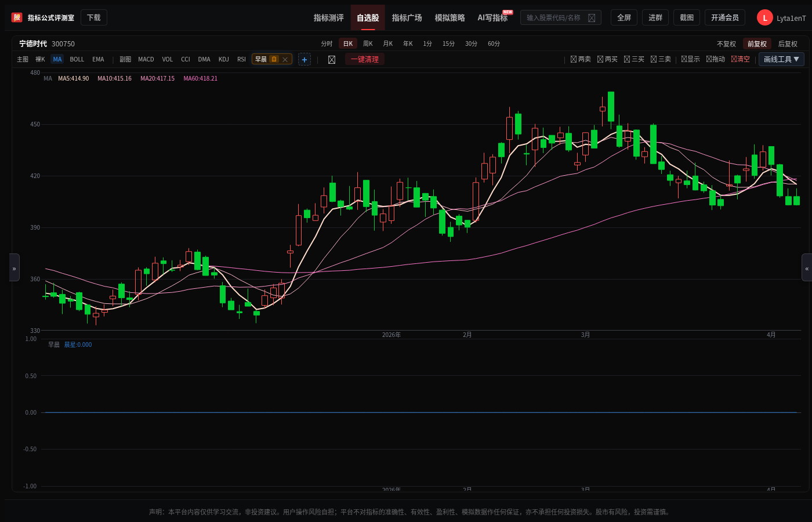This screenshot has width=812, height=522.
Task: Toggle the 显示 drawings option
Action: click(x=690, y=59)
